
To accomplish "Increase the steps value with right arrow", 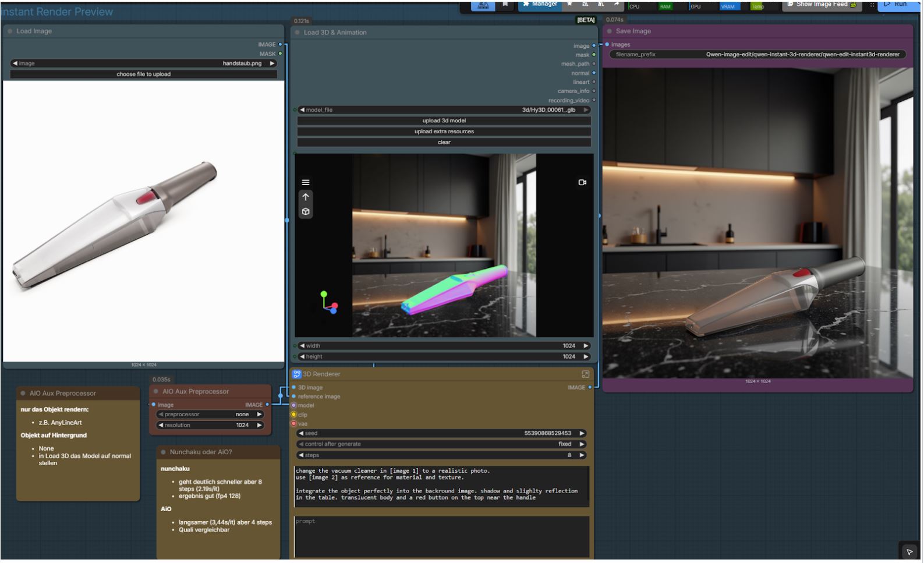I will (x=581, y=455).
